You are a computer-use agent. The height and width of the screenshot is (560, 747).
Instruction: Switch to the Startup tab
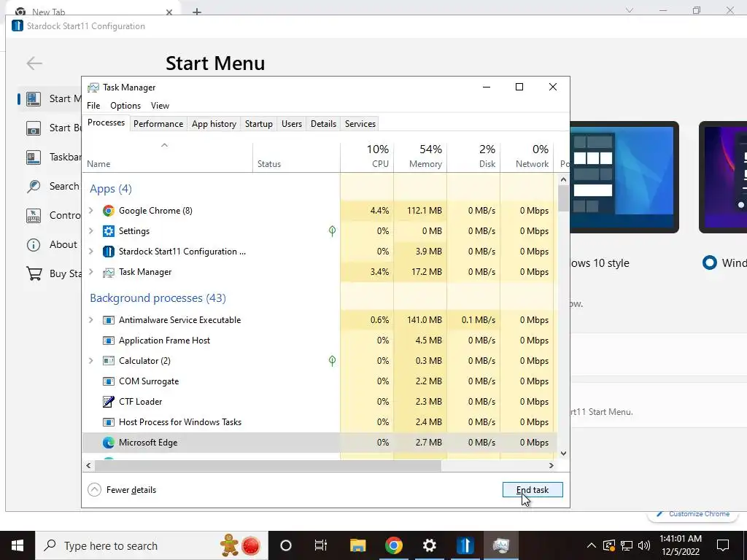pyautogui.click(x=259, y=124)
